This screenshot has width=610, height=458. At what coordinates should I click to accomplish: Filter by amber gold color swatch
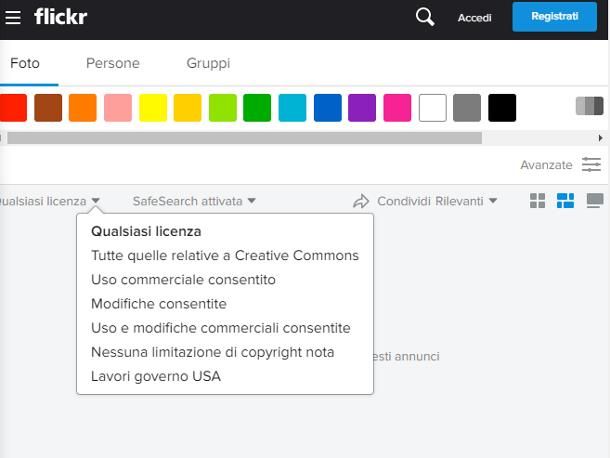tap(188, 108)
